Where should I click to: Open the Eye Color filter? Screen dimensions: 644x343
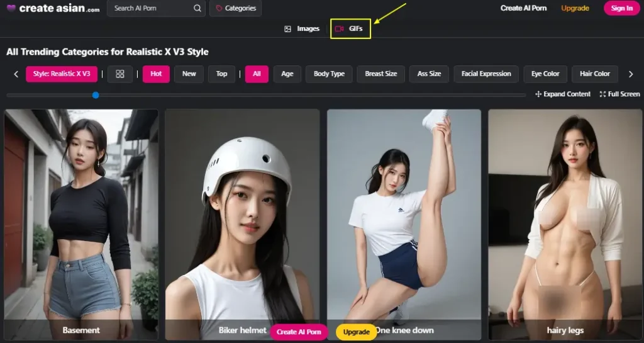point(545,74)
